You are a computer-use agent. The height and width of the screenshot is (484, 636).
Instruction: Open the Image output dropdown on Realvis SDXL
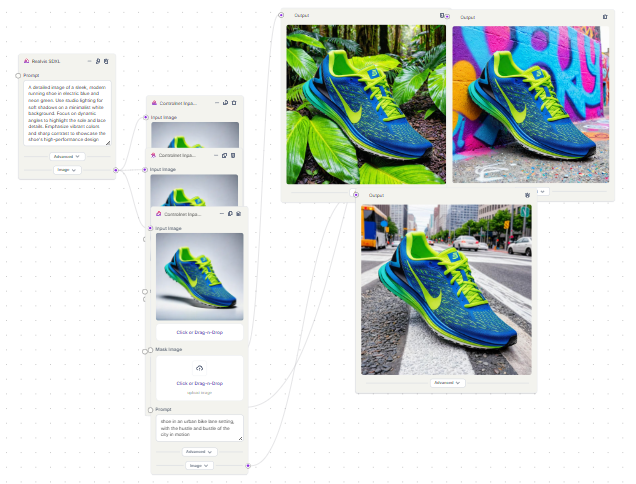pyautogui.click(x=67, y=170)
